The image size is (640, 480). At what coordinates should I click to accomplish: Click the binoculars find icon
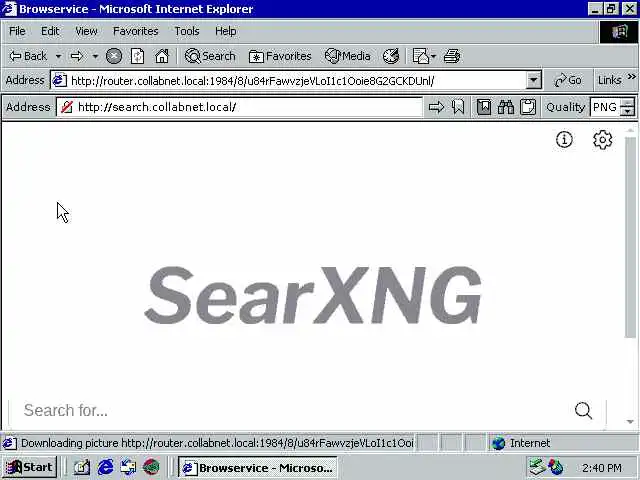point(506,107)
